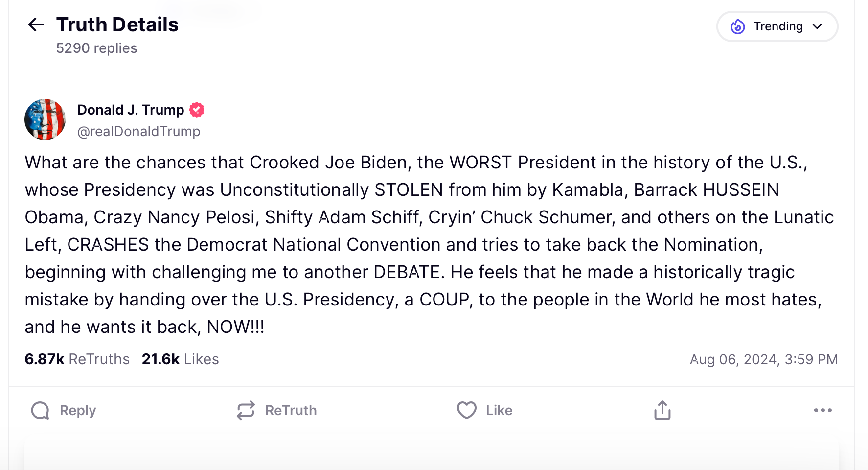
Task: View the 21.6k Likes list
Action: click(x=180, y=359)
